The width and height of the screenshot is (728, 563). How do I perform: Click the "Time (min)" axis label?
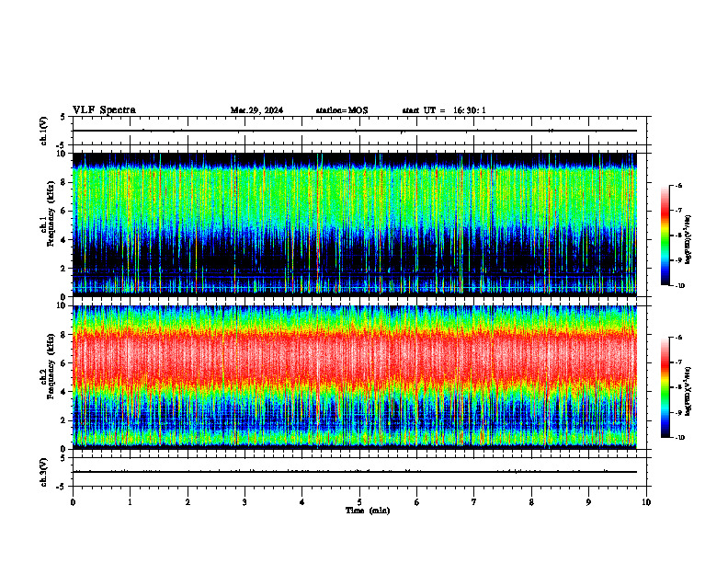coord(368,511)
